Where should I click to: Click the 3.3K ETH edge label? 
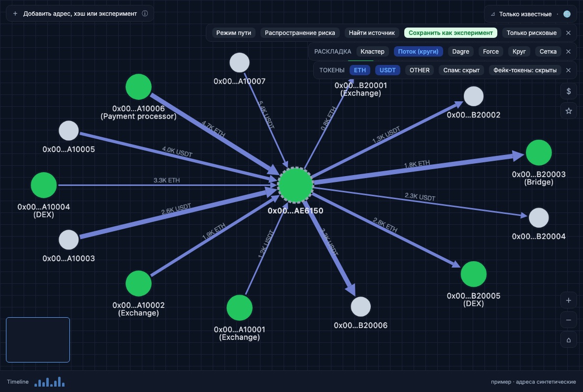[x=166, y=180]
